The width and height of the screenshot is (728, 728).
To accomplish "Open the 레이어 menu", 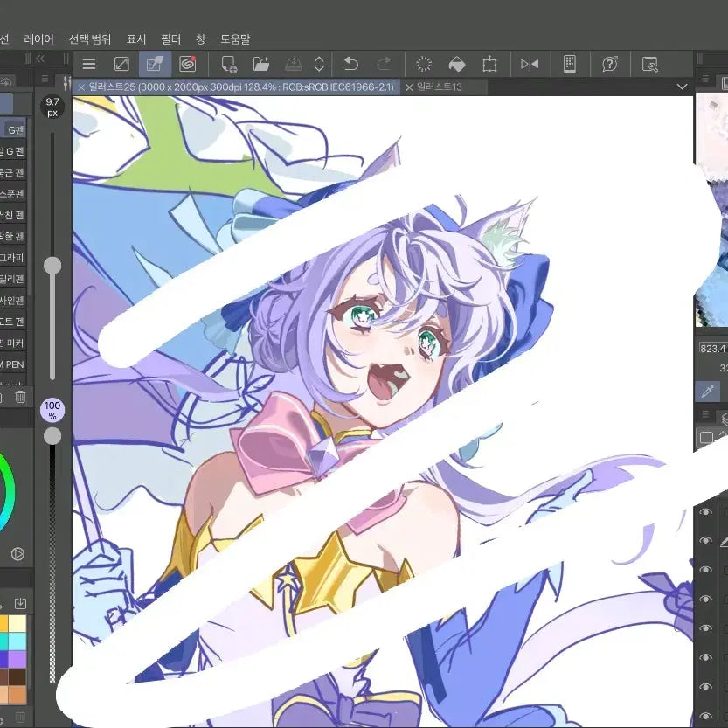I will pyautogui.click(x=39, y=39).
